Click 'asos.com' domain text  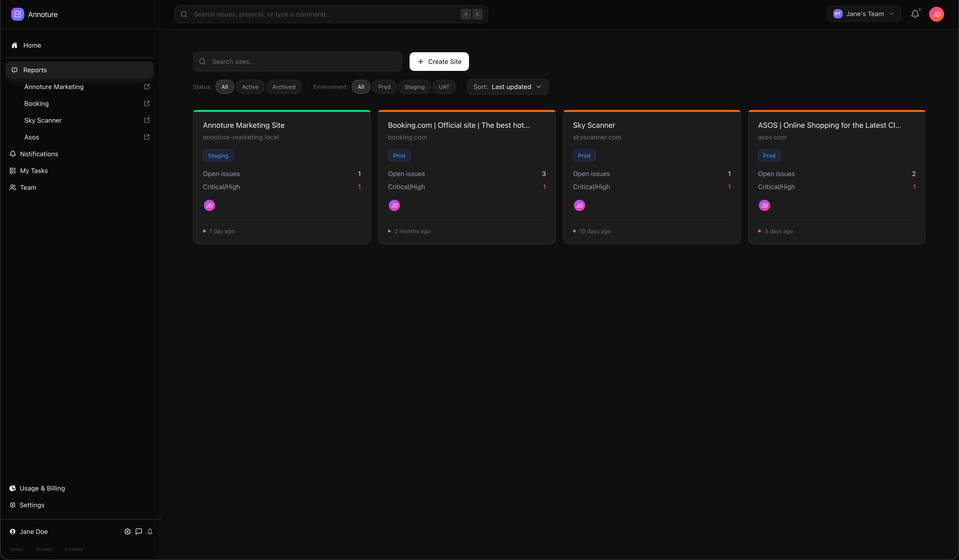point(772,137)
